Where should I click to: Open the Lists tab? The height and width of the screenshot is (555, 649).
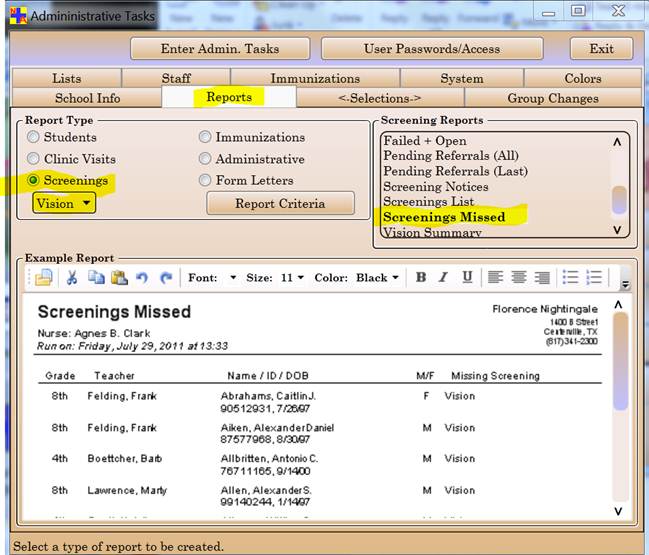(x=67, y=78)
